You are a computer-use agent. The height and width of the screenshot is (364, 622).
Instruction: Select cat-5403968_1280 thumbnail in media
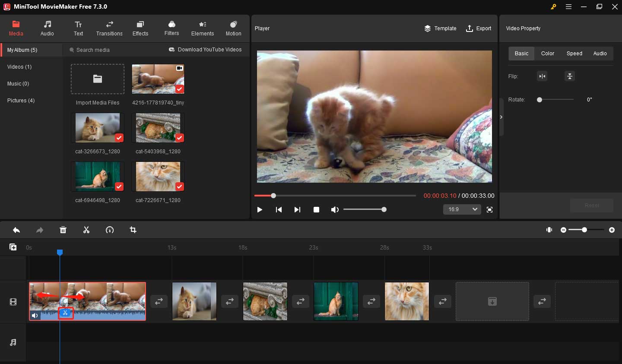158,128
